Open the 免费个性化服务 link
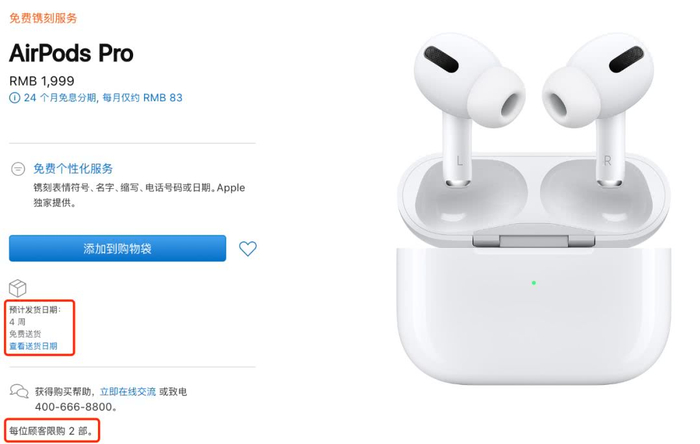This screenshot has width=700, height=444. pyautogui.click(x=73, y=169)
